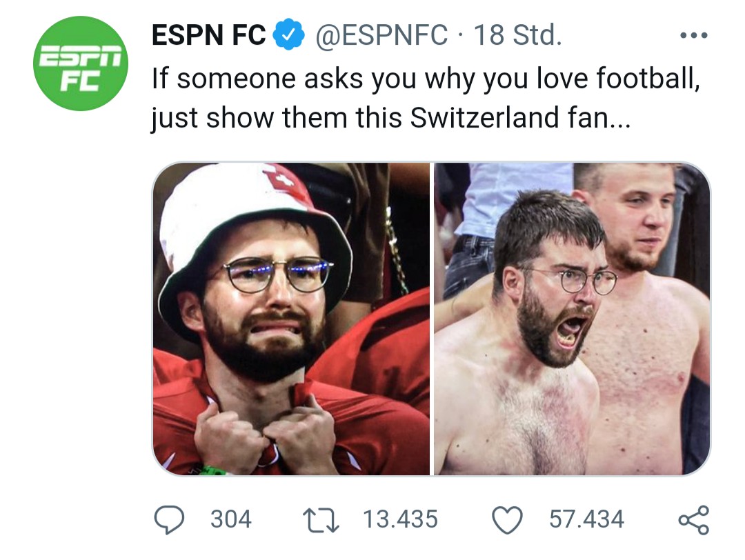Share the tweet via the share icon
The height and width of the screenshot is (560, 745).
click(x=693, y=519)
